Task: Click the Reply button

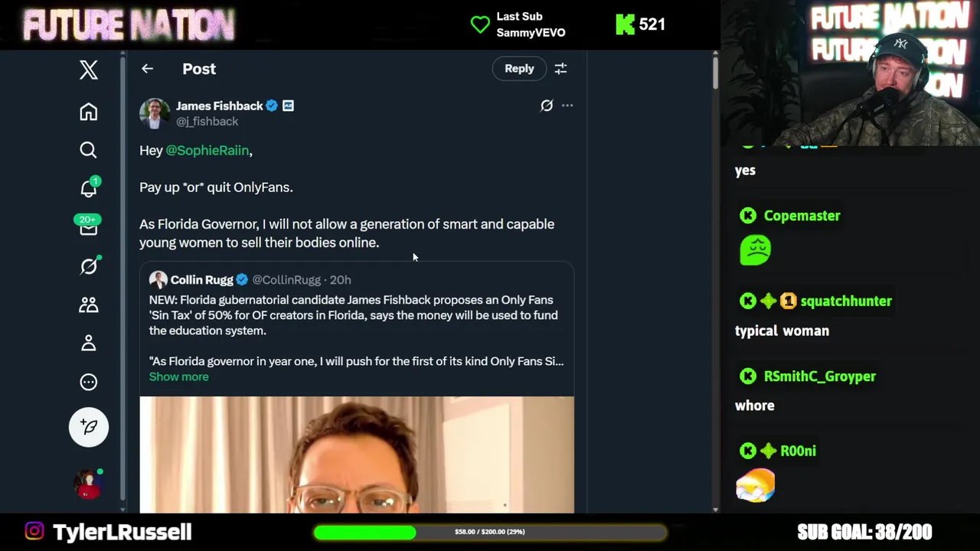Action: click(x=519, y=69)
